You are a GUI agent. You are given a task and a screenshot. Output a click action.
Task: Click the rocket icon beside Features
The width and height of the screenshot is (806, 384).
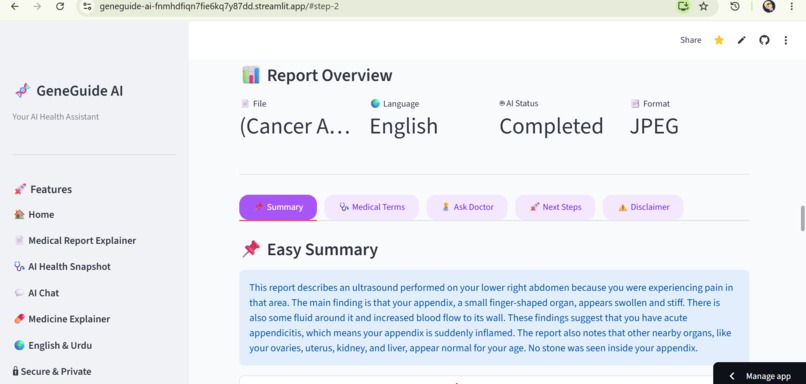20,189
